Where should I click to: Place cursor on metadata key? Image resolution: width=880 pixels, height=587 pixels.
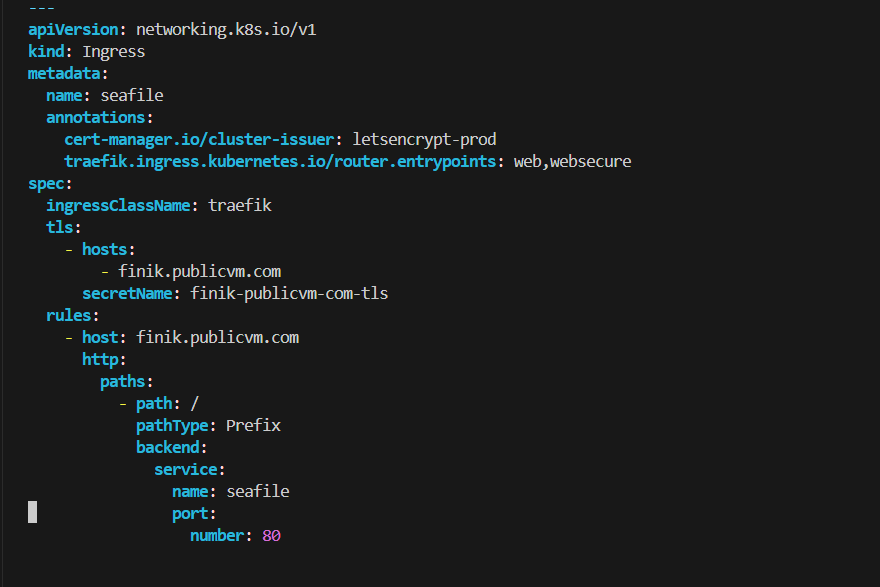(65, 74)
